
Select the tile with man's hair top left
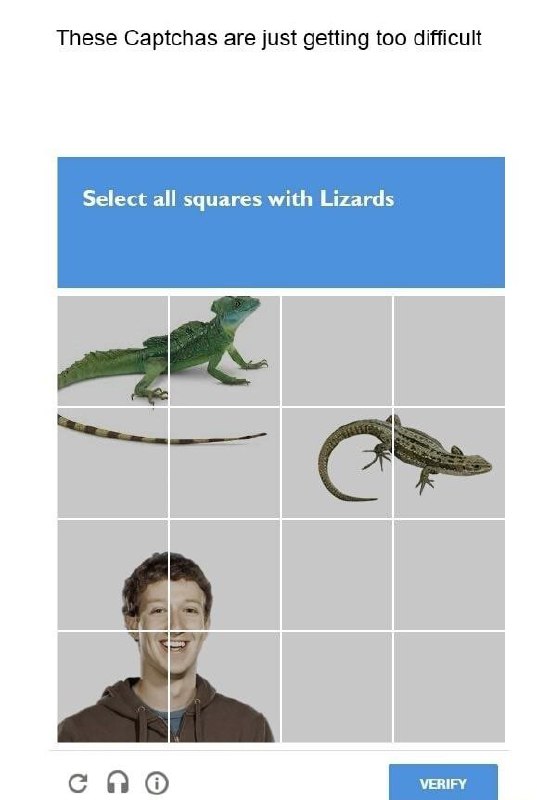coord(113,575)
